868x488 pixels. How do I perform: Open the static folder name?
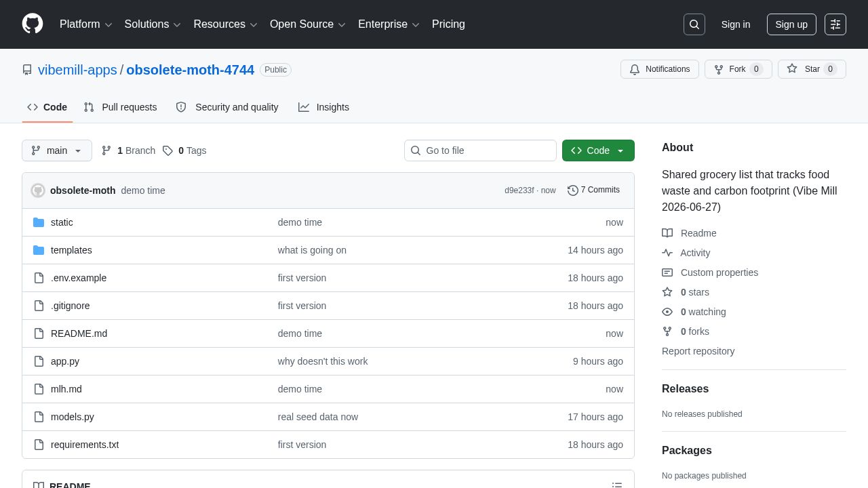coord(62,222)
